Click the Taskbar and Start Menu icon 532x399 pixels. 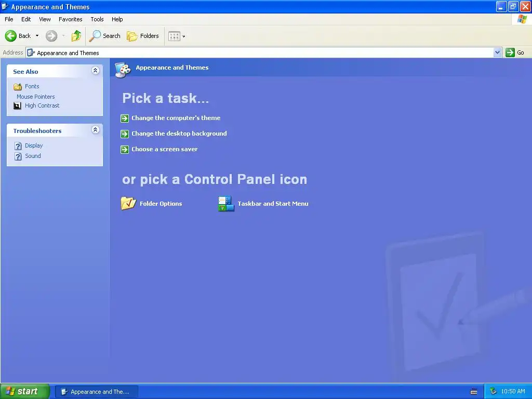click(x=226, y=203)
